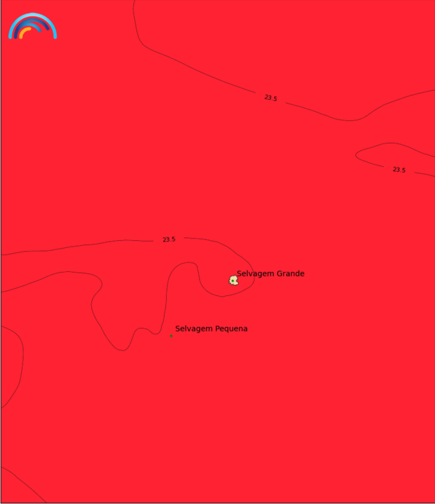Click the 23.5 label left of Selvagem Grande
The image size is (435, 504).
169,239
